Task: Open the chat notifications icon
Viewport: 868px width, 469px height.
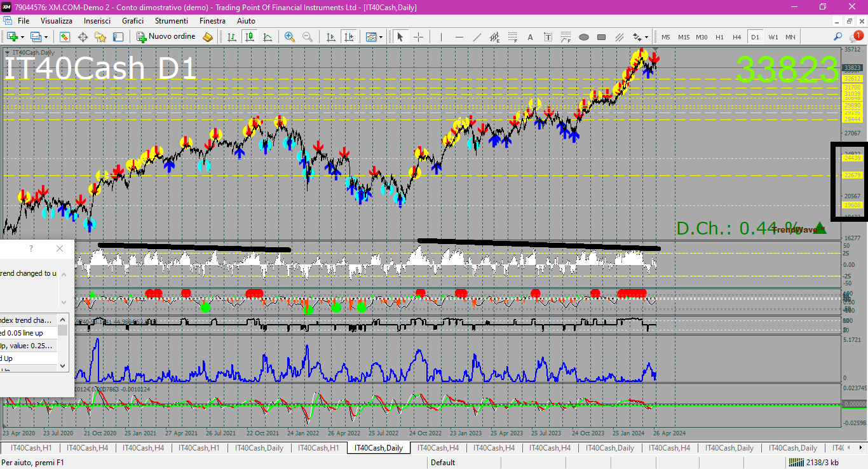Action: coord(856,36)
